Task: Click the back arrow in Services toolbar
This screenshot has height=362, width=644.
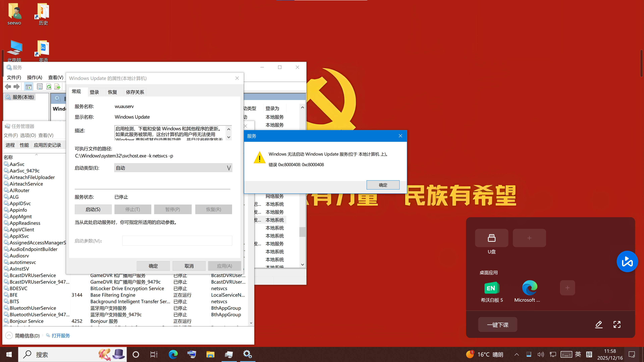Action: pos(8,87)
